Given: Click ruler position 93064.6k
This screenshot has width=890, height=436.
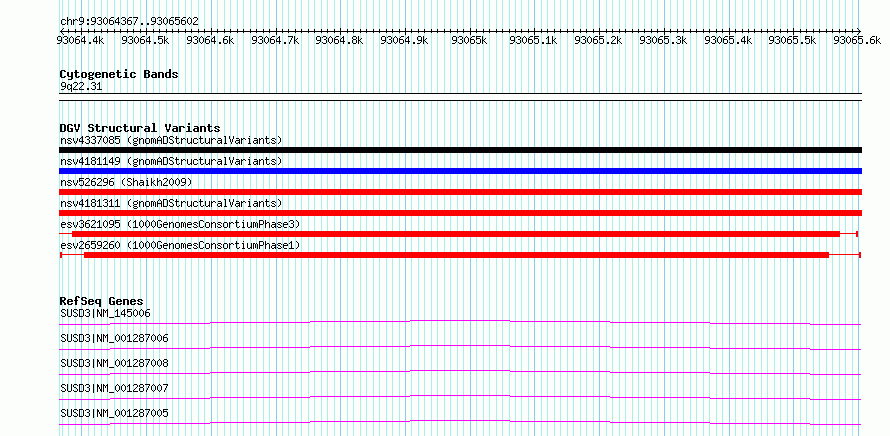Looking at the screenshot, I should (x=210, y=40).
